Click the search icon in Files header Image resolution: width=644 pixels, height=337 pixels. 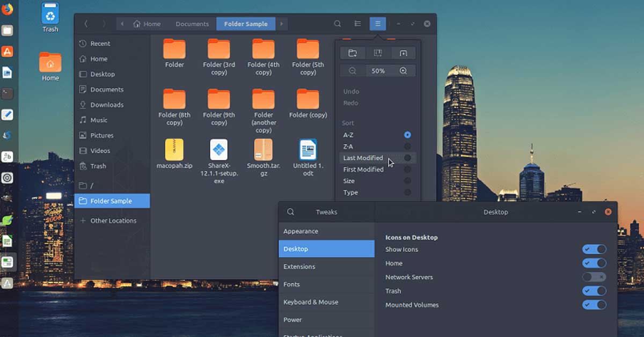pyautogui.click(x=338, y=24)
